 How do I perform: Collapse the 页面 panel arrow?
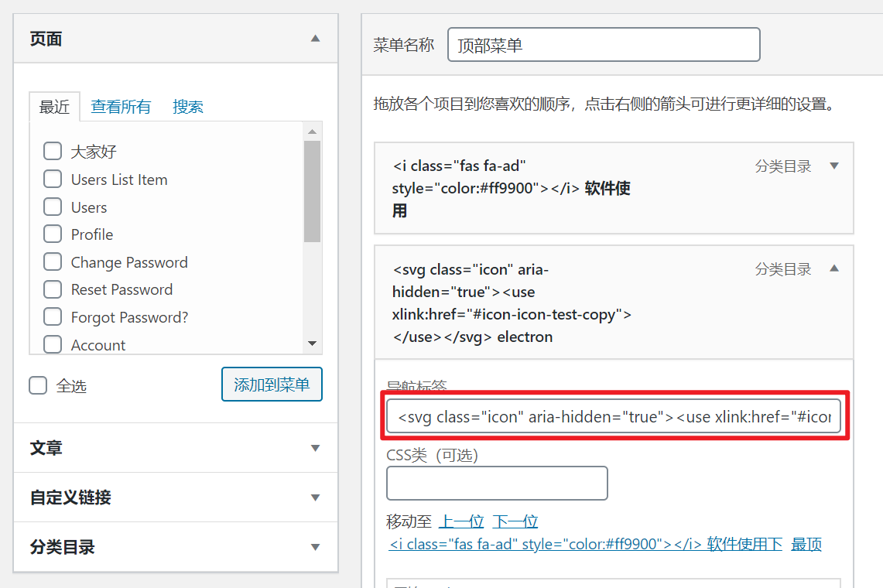316,39
